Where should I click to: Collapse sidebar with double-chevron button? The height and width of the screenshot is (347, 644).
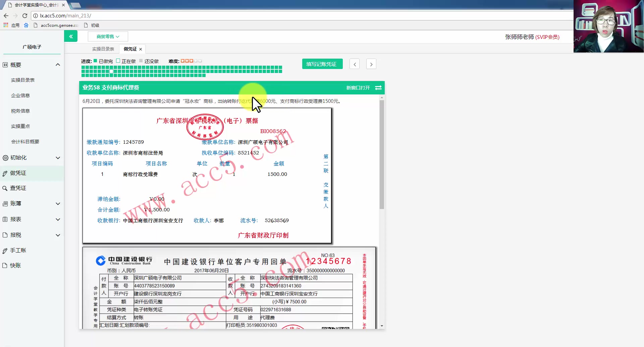point(71,36)
